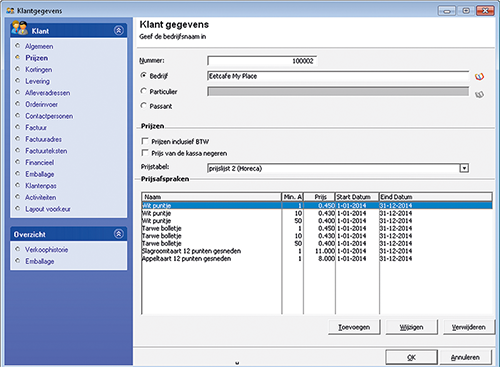500x367 pixels.
Task: Open the Factuurteksten section
Action: [x=46, y=151]
